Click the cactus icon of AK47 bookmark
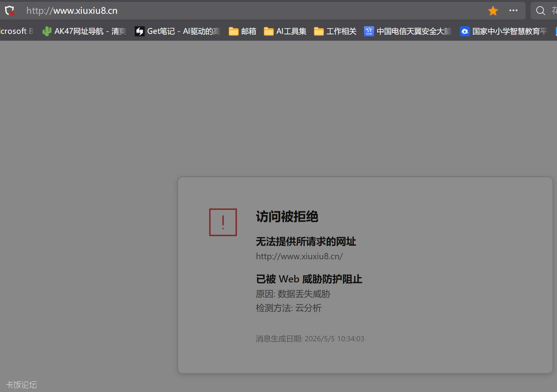The height and width of the screenshot is (392, 557). click(x=47, y=31)
